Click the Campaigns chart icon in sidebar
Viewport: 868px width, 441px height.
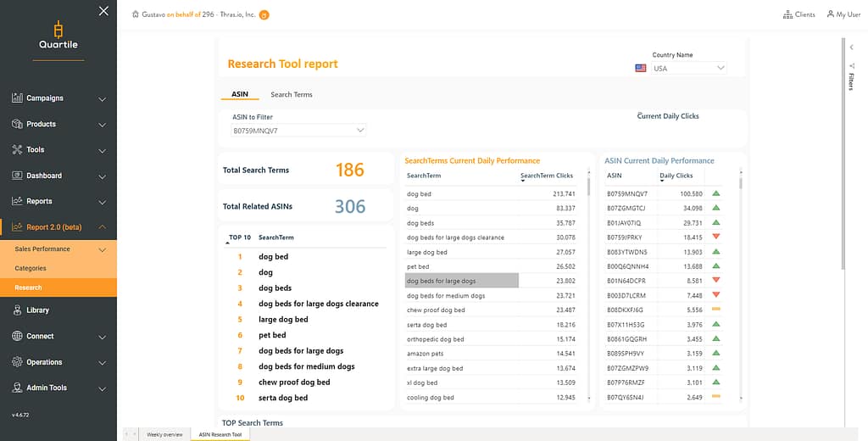(17, 98)
